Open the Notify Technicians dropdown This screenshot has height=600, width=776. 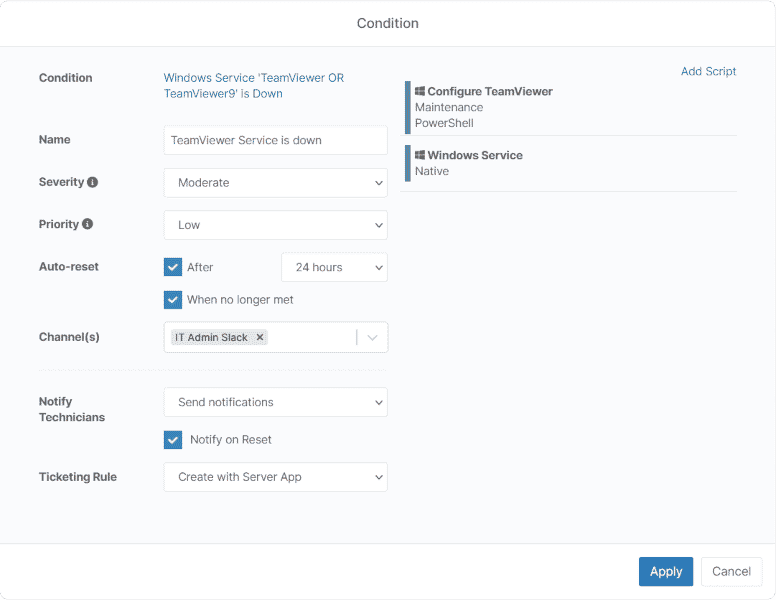click(x=275, y=402)
